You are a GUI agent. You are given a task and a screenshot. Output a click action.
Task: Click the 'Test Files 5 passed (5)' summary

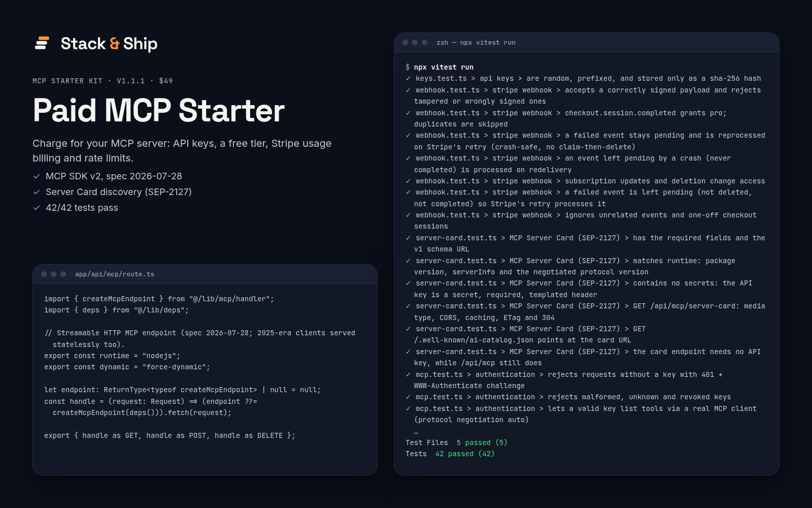(x=456, y=442)
